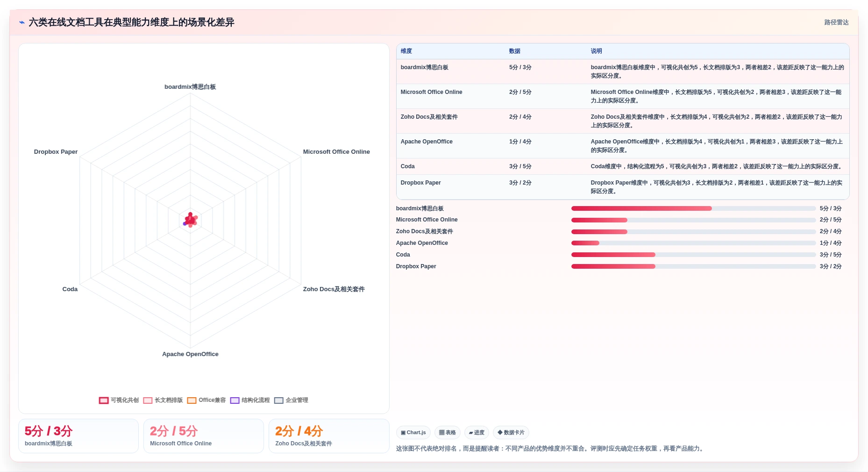Select the Coda table row name
868x472 pixels.
click(407, 166)
